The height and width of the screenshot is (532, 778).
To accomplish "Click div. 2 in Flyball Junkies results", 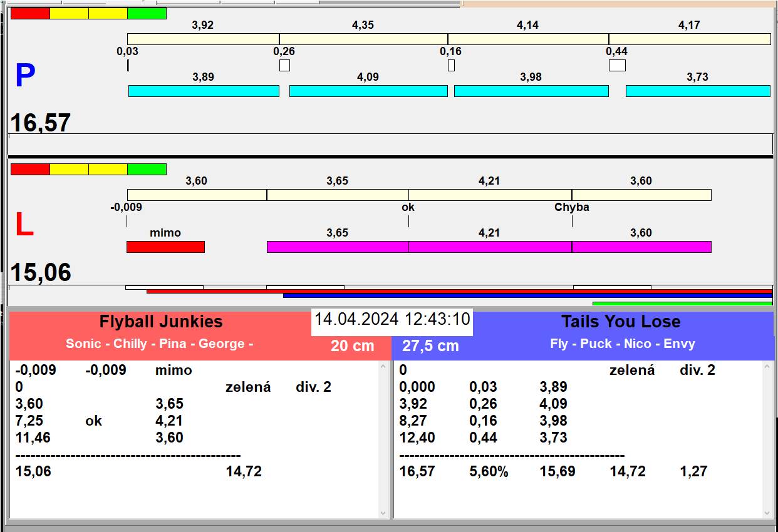I will [313, 387].
